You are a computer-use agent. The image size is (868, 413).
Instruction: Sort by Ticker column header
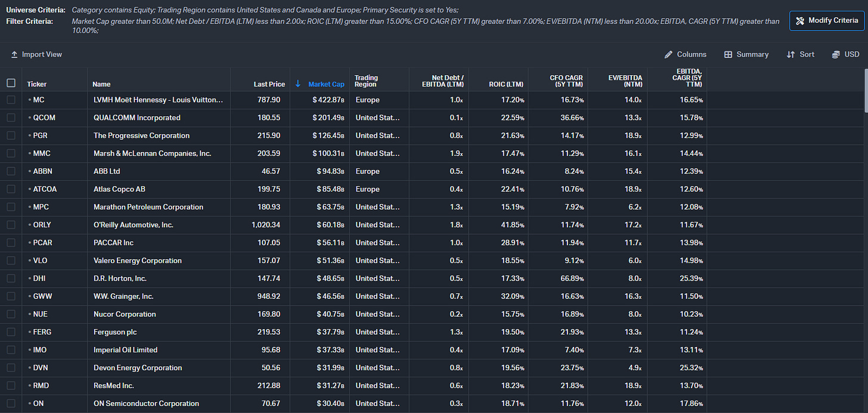pyautogui.click(x=37, y=84)
